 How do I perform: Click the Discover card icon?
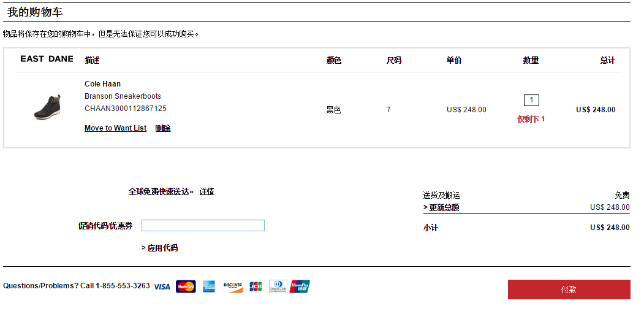[232, 286]
